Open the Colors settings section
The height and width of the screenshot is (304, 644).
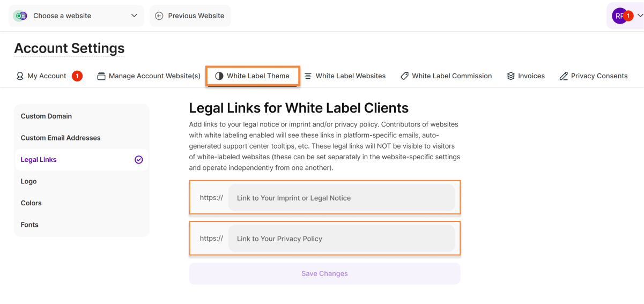click(x=31, y=203)
